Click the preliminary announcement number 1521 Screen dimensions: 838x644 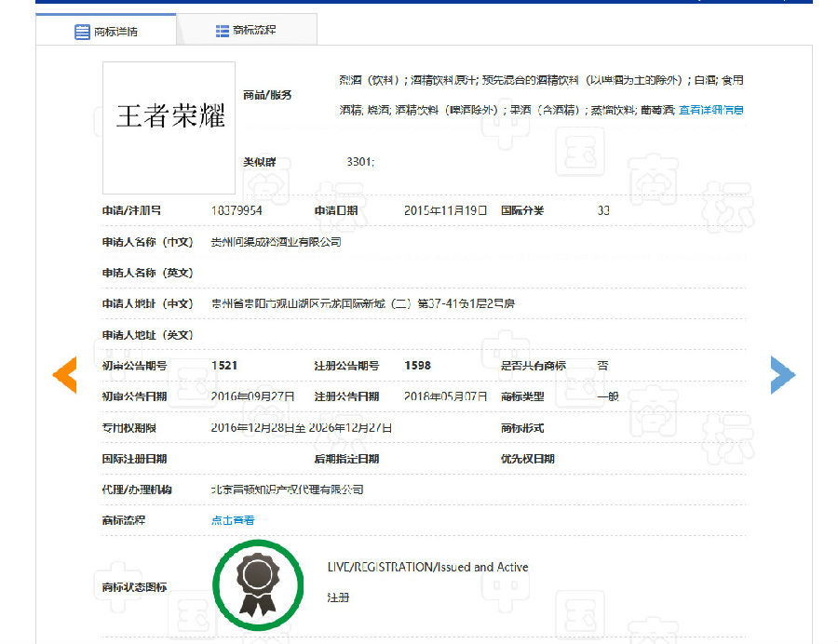pos(224,366)
